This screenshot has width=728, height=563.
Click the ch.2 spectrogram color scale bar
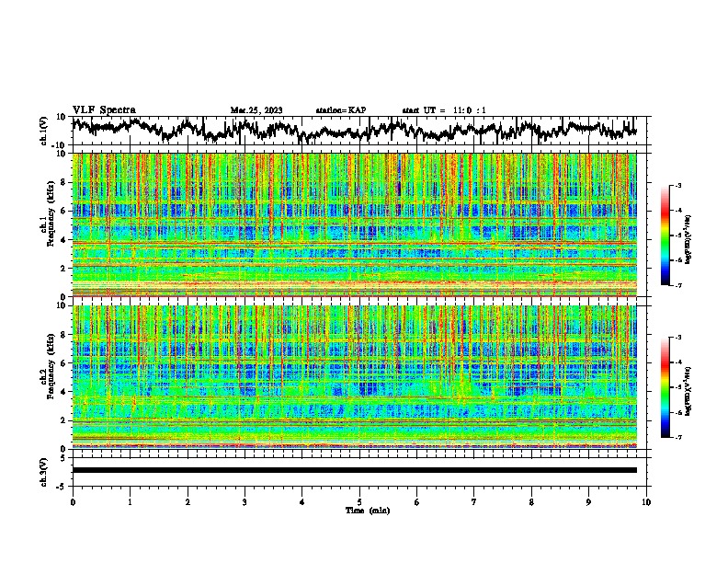(665, 387)
